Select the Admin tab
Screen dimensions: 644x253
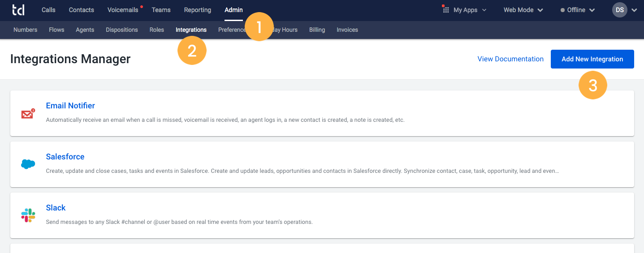233,10
